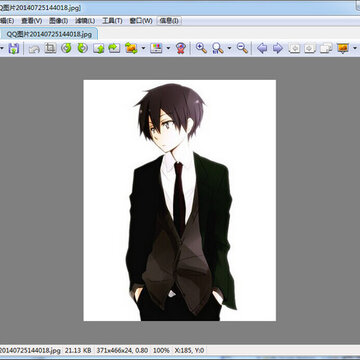This screenshot has width=360, height=360.
Task: Go to next file with blue right arrow
Action: tap(278, 49)
